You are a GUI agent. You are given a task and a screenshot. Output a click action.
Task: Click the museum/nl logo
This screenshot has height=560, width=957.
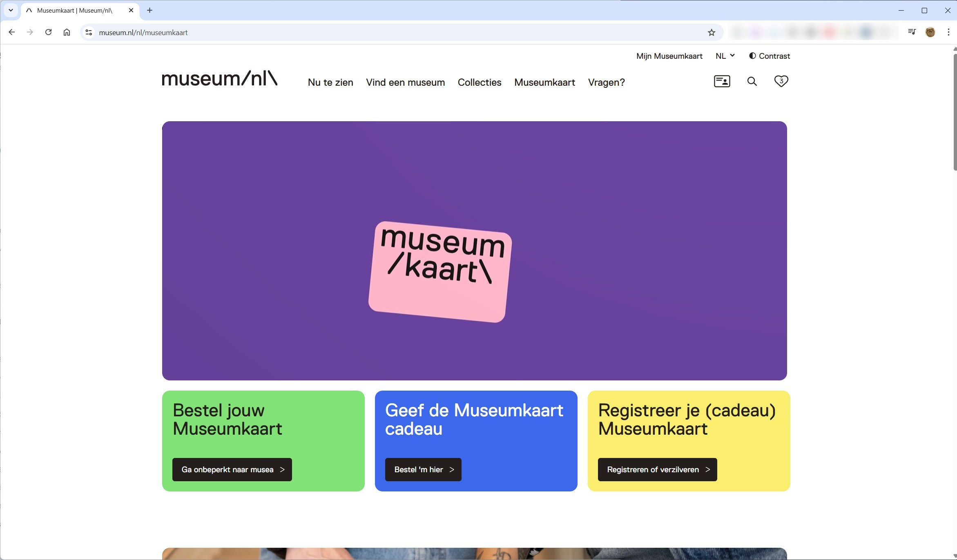click(x=220, y=78)
